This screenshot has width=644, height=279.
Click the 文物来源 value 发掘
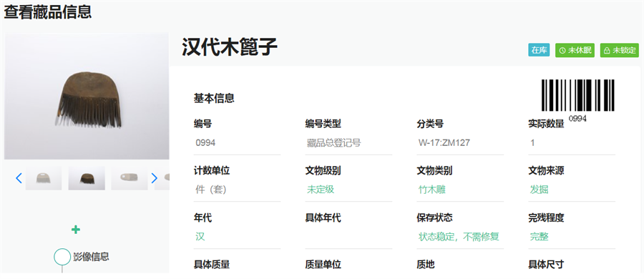[539, 190]
